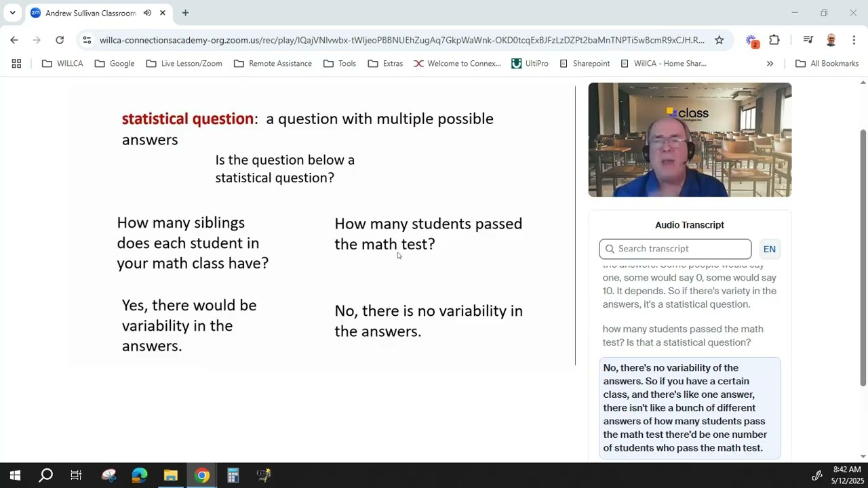Open the Welcome to Connex... bookmark

pos(457,63)
